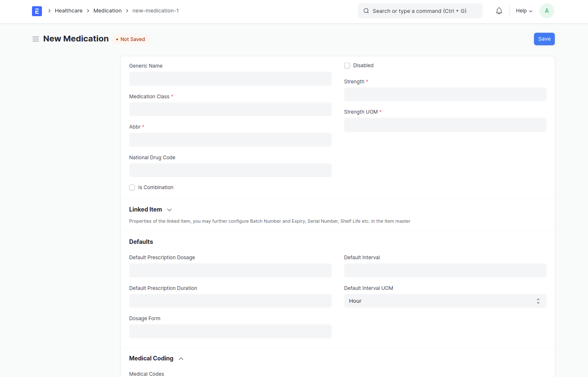
Task: Click the new-medication-1 breadcrumb
Action: (156, 11)
